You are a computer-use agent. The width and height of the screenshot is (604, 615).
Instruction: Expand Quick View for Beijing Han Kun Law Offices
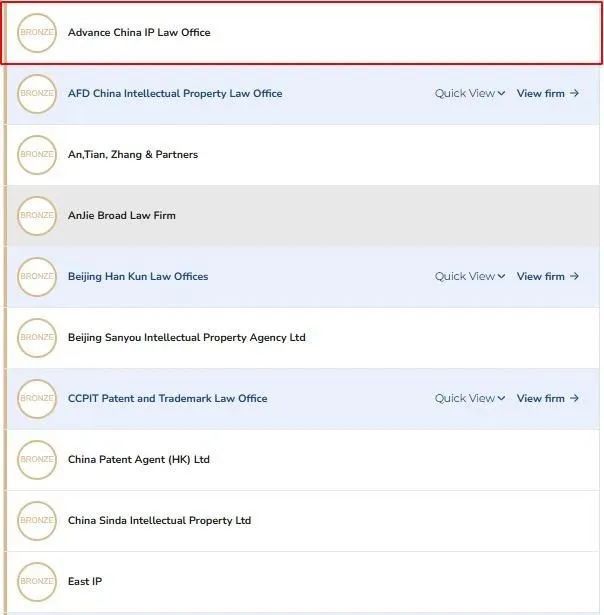point(469,277)
